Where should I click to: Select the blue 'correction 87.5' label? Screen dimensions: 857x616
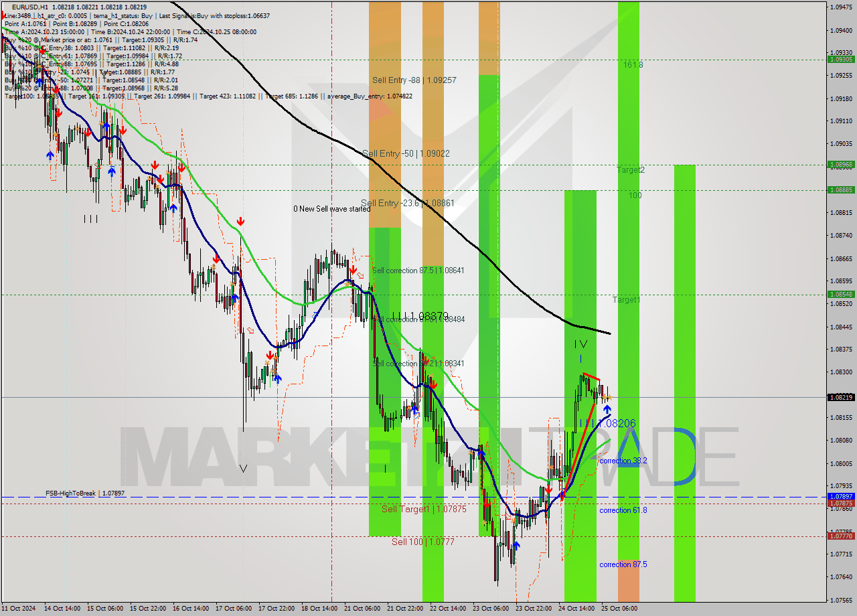[x=623, y=564]
